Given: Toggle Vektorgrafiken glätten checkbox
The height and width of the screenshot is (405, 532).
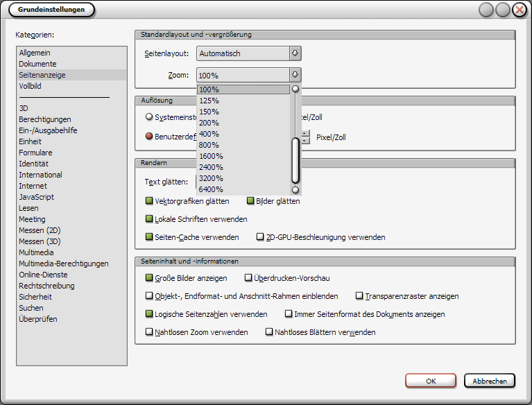Looking at the screenshot, I should (149, 201).
